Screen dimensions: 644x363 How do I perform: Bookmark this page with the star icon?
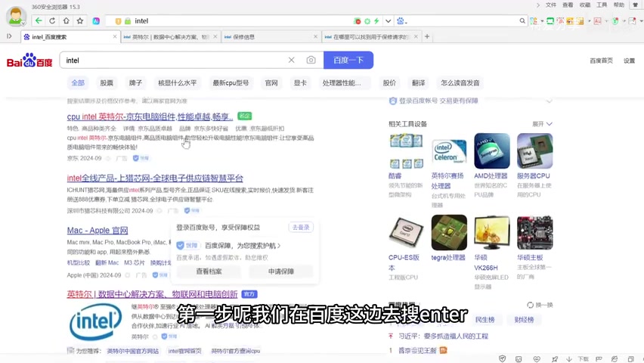[80, 20]
